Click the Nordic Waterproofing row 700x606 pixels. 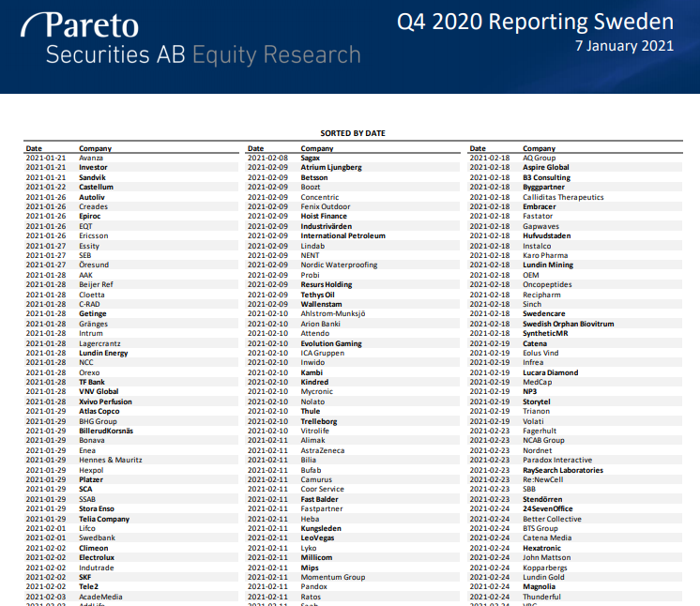(353, 265)
